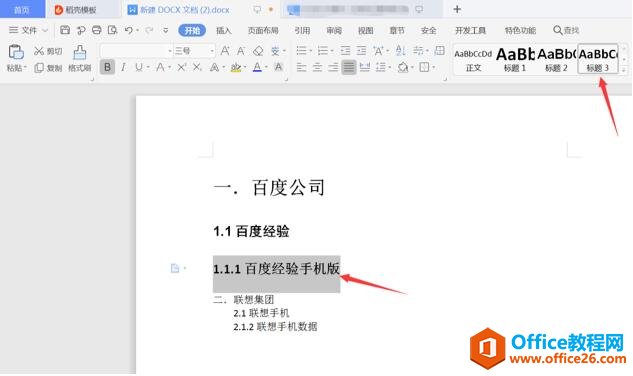Click the paragraph shading paint bucket

click(x=402, y=67)
